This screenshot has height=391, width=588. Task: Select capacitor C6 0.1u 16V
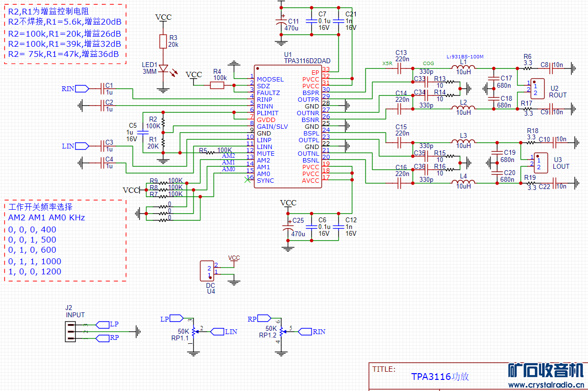point(312,227)
